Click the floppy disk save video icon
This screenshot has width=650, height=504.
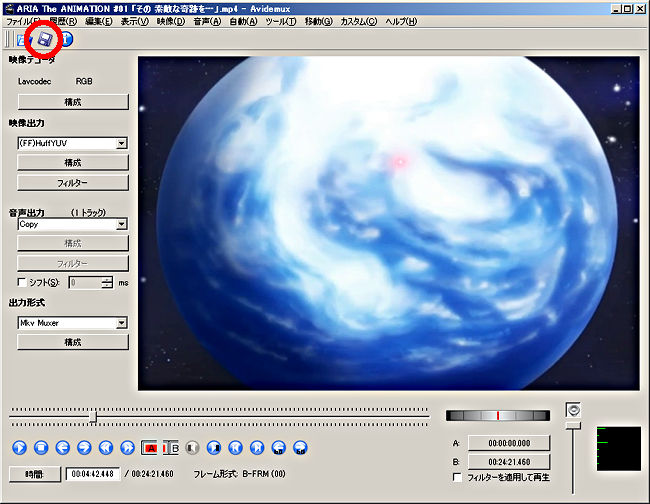44,39
